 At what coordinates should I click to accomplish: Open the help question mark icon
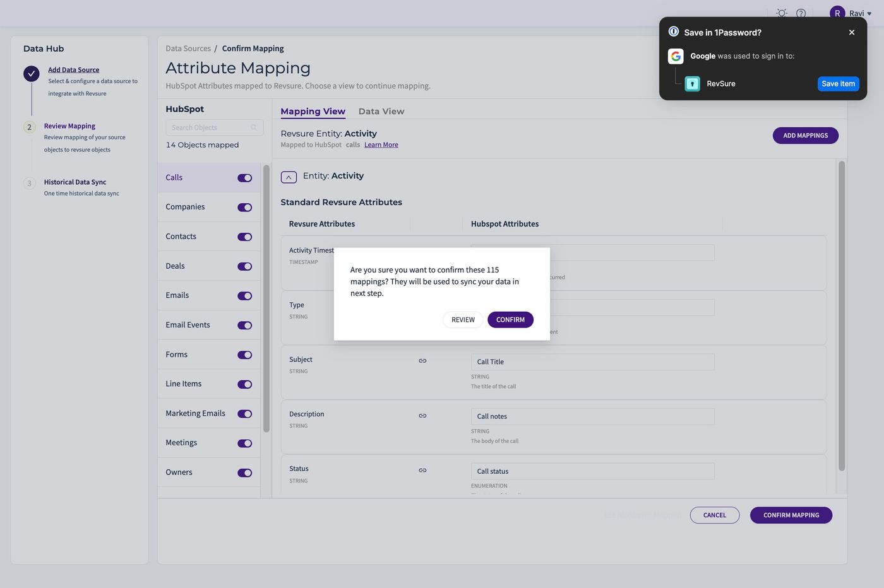[801, 13]
